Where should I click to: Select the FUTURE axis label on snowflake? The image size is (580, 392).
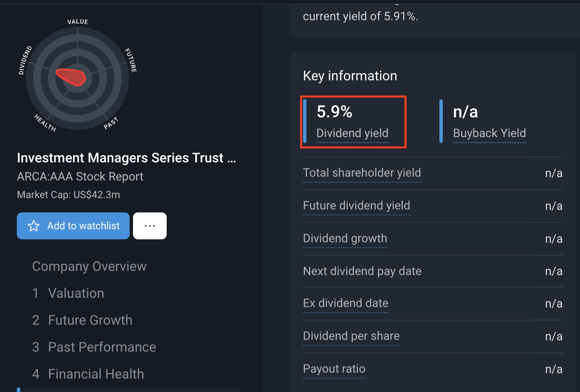[131, 60]
